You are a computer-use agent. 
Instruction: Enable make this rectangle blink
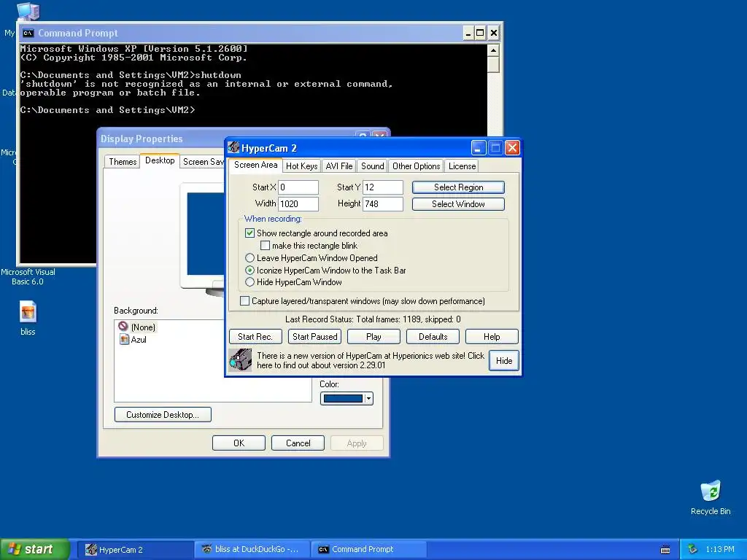(266, 246)
